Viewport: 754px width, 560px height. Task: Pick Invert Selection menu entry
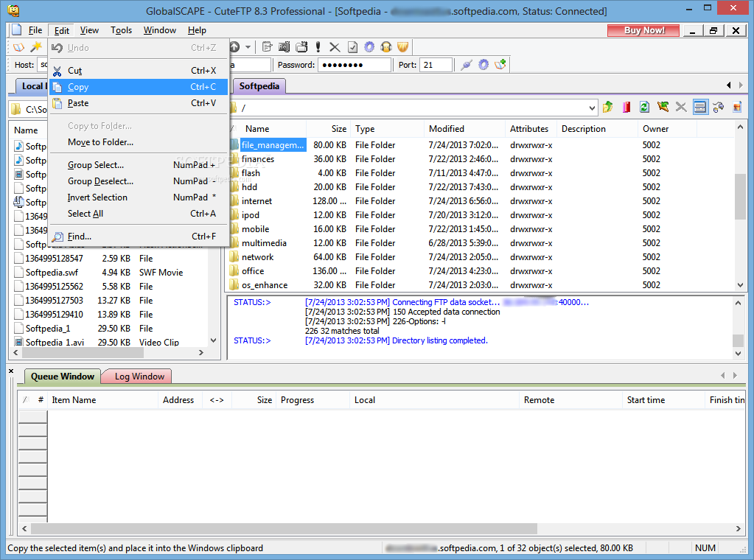point(97,197)
